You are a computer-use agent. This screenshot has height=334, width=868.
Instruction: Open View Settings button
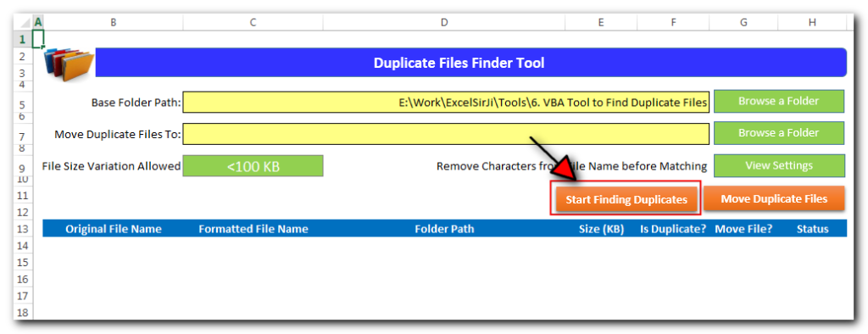pos(779,165)
